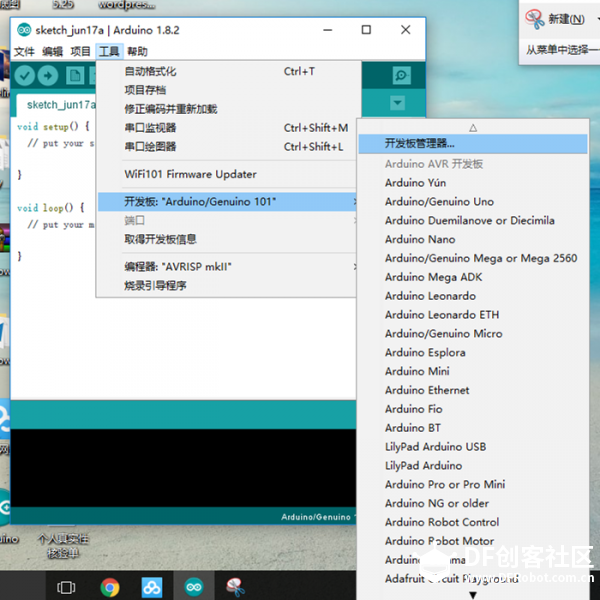This screenshot has height=600, width=600.
Task: Click the void loop() code line
Action: coord(51,208)
